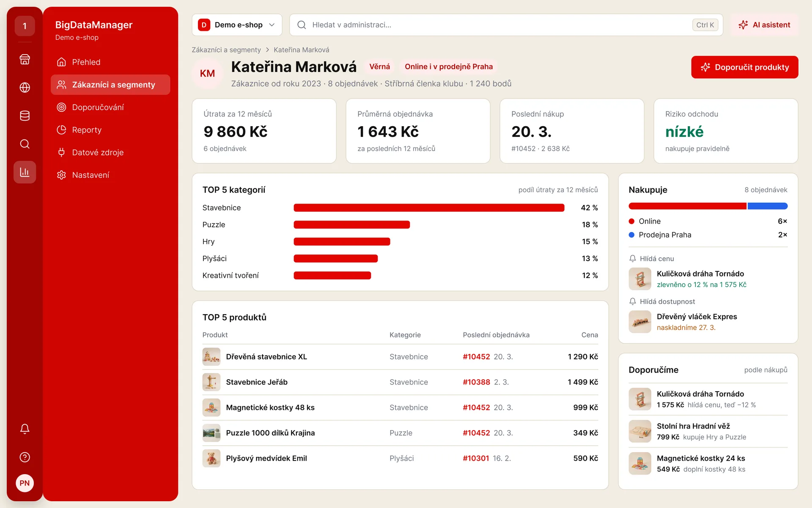The width and height of the screenshot is (812, 508).
Task: Click the red D shop logo
Action: pyautogui.click(x=204, y=25)
